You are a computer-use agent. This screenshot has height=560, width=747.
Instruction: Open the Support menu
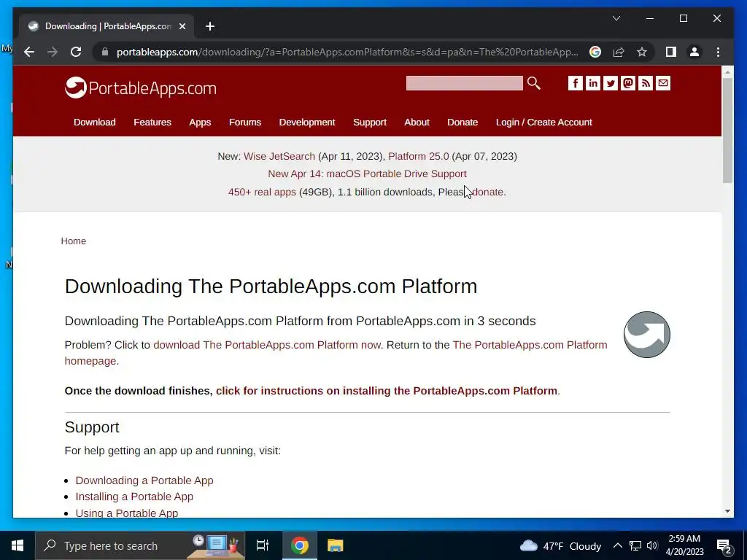pyautogui.click(x=370, y=122)
